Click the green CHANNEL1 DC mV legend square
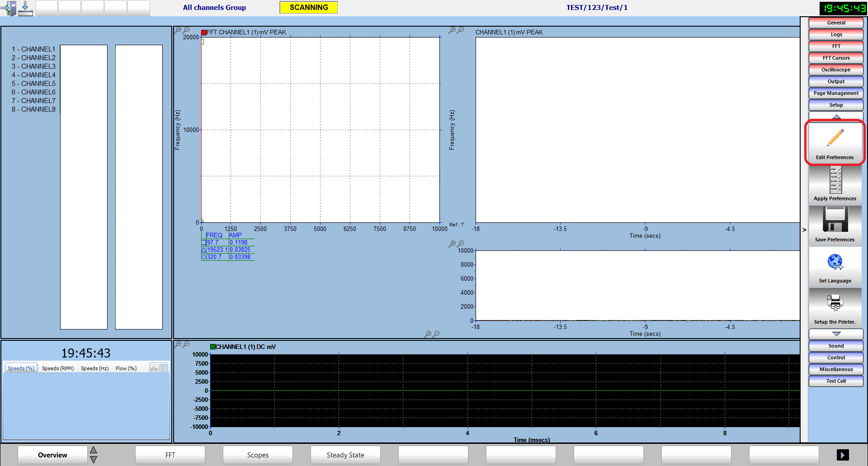868x466 pixels. click(213, 347)
